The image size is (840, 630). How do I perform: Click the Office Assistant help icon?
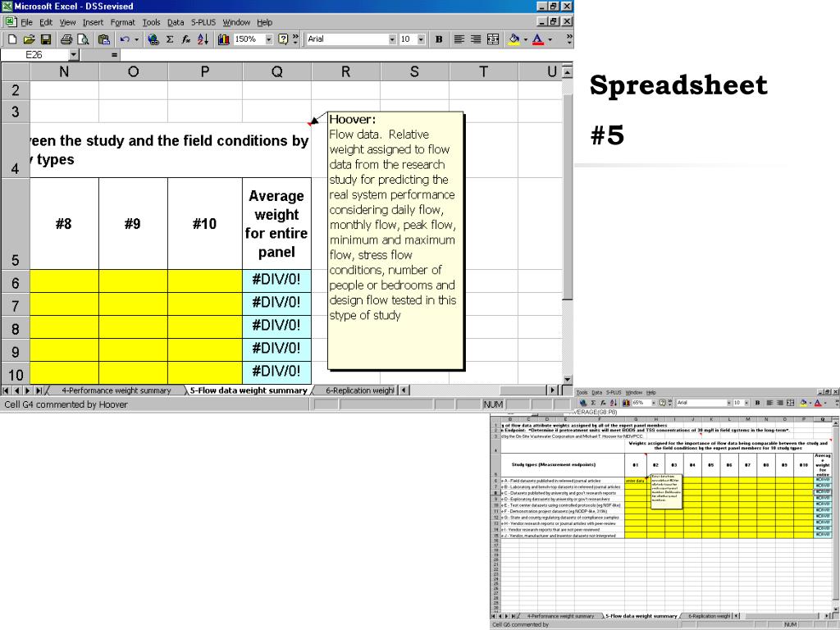pos(283,39)
